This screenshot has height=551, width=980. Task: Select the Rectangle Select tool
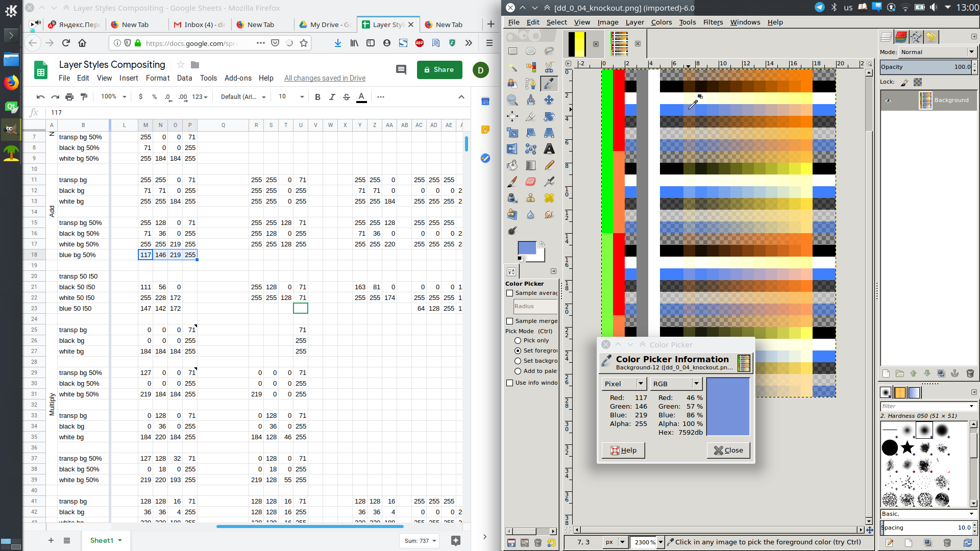[512, 51]
